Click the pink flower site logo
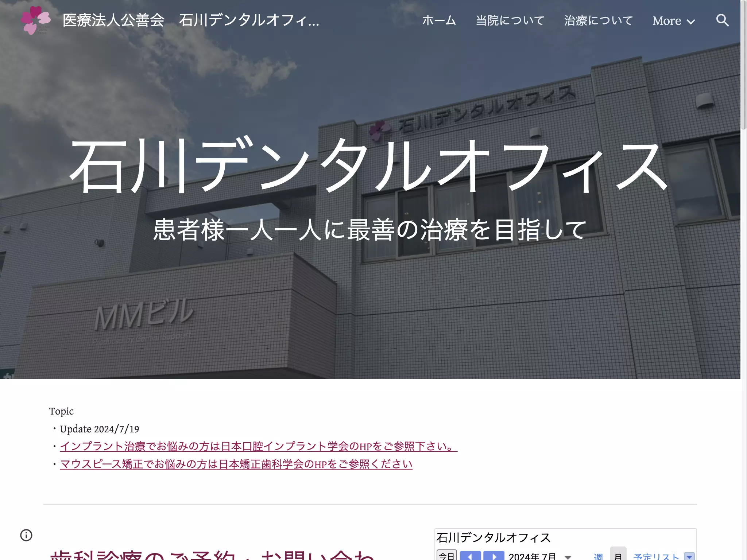 coord(36,20)
